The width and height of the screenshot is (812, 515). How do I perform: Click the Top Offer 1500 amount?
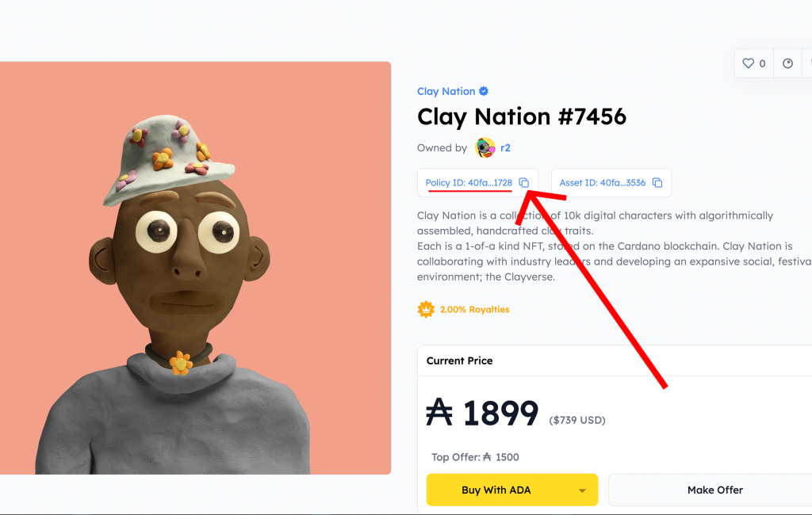507,457
